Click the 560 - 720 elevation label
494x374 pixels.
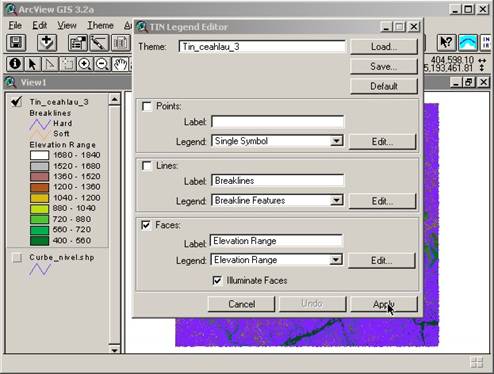coord(72,230)
